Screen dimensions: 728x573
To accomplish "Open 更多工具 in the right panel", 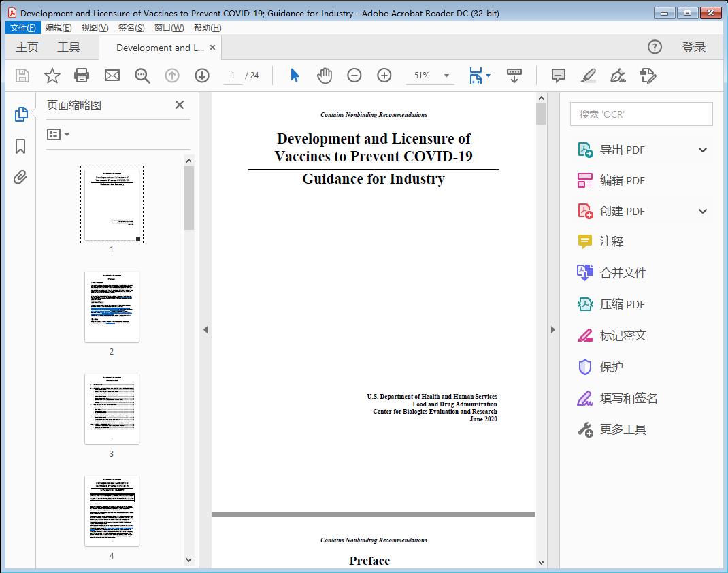I will click(x=623, y=429).
